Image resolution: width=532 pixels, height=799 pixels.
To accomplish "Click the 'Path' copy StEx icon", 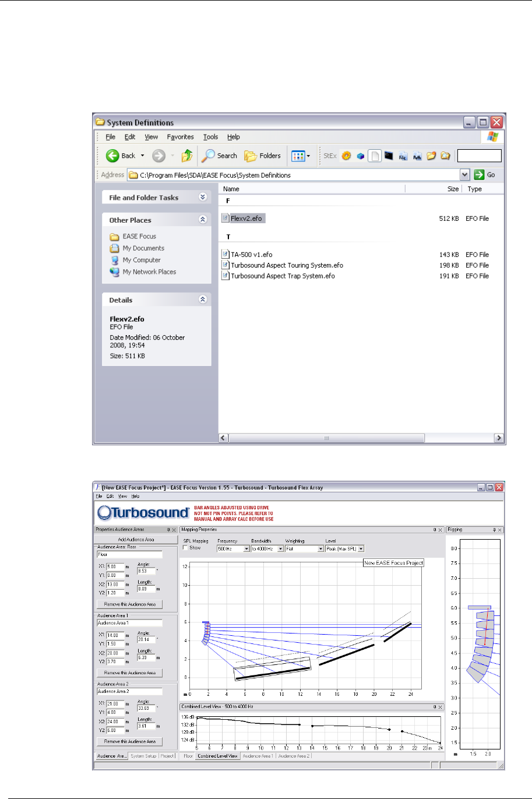I will [417, 156].
